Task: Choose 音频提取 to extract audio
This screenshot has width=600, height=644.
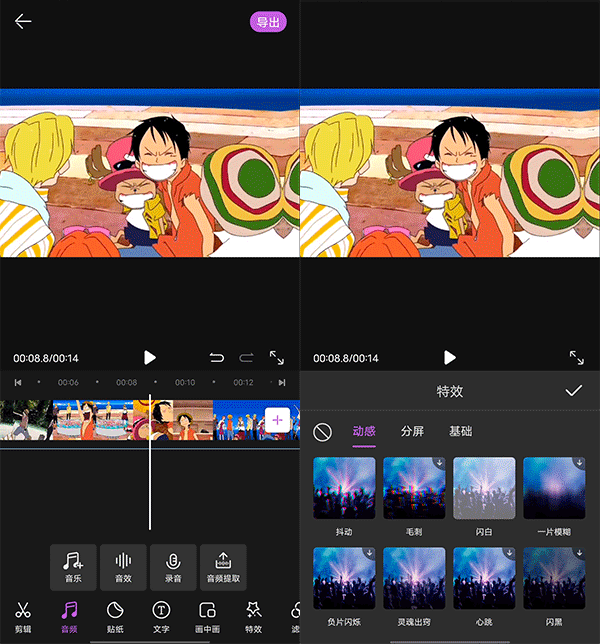Action: [x=223, y=567]
